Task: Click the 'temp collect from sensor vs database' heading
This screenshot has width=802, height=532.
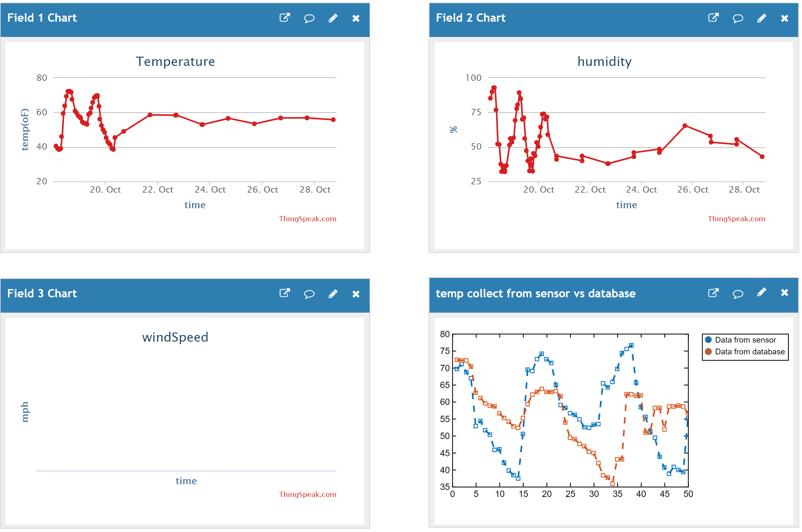Action: pyautogui.click(x=536, y=294)
